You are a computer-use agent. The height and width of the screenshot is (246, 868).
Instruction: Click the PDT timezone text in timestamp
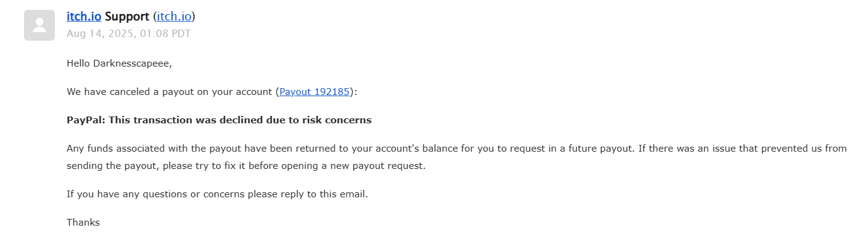click(x=181, y=33)
